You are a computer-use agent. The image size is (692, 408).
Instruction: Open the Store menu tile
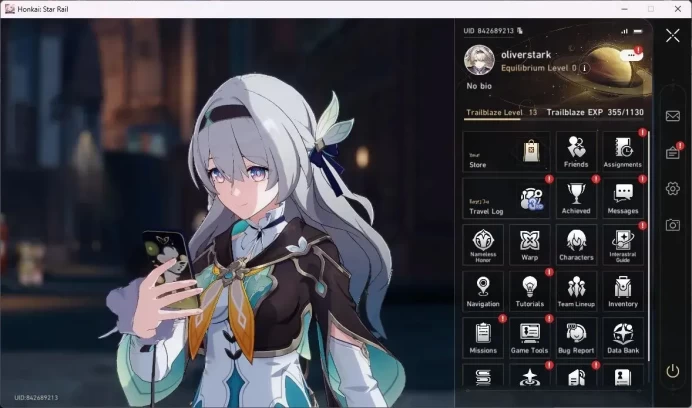(506, 151)
